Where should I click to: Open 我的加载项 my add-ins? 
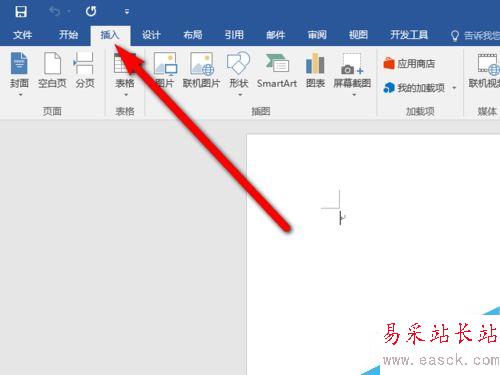coord(414,88)
